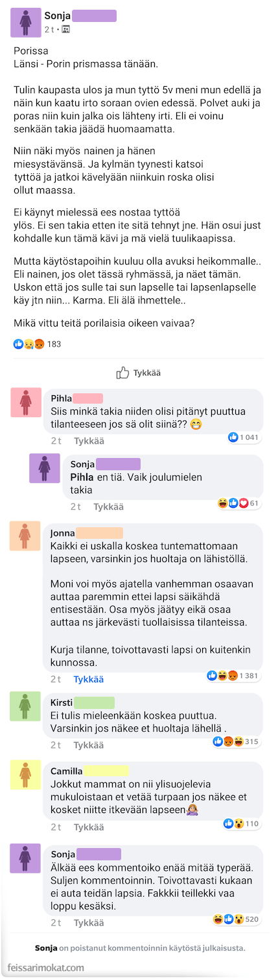278x980 pixels.
Task: Open the bold Sonja name in comments-disabled notice
Action: (x=45, y=948)
